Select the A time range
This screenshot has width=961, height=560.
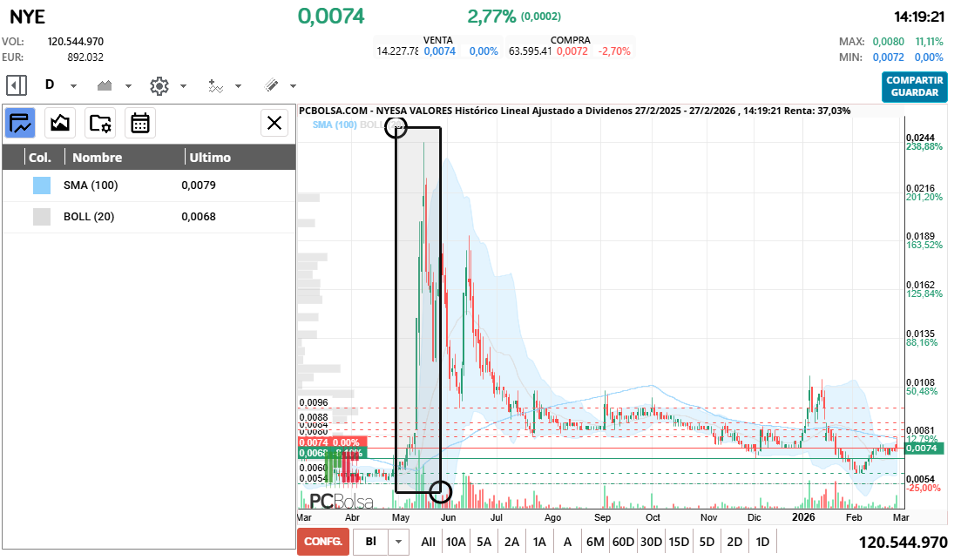(x=567, y=542)
